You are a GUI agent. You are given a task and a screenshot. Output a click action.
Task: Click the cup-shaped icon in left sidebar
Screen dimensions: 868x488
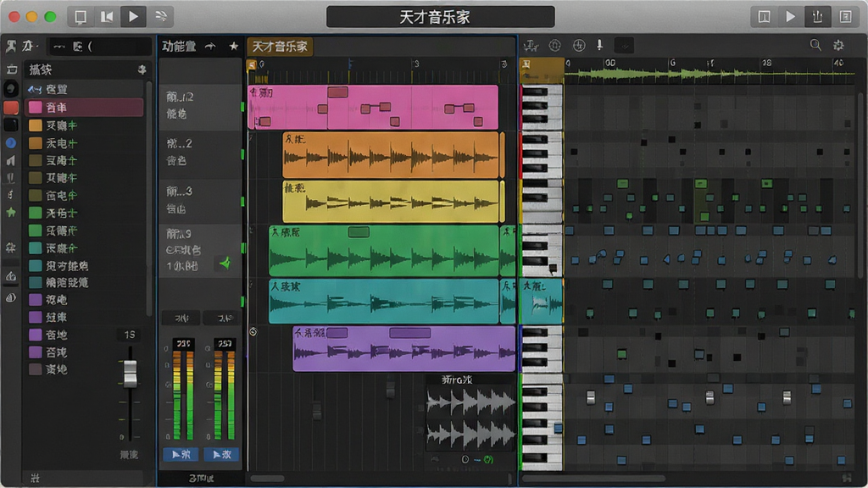[10, 178]
